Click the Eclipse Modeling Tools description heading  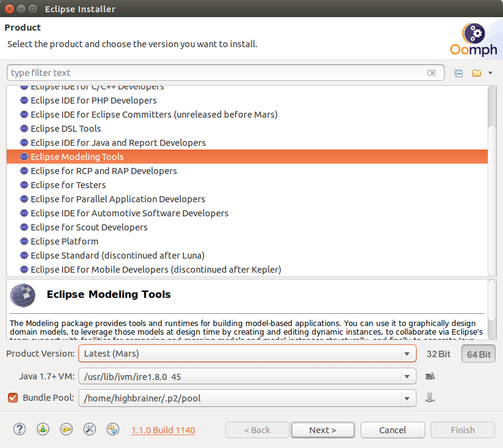(x=109, y=295)
